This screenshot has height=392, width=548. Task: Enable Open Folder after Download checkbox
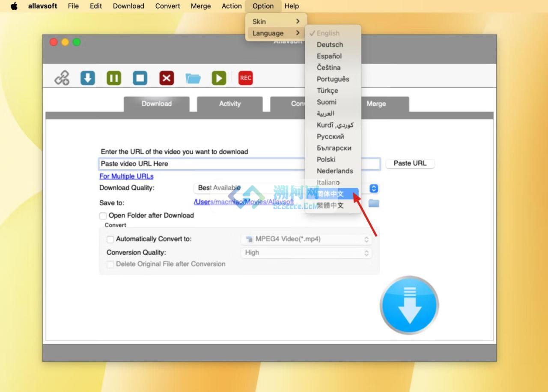103,216
